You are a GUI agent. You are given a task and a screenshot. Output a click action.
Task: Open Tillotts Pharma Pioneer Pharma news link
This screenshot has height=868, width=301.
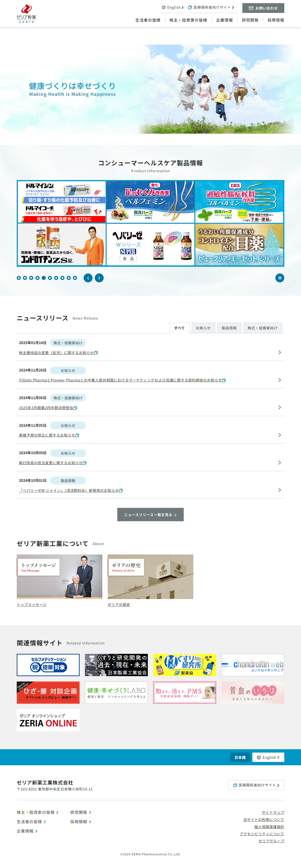click(x=122, y=380)
